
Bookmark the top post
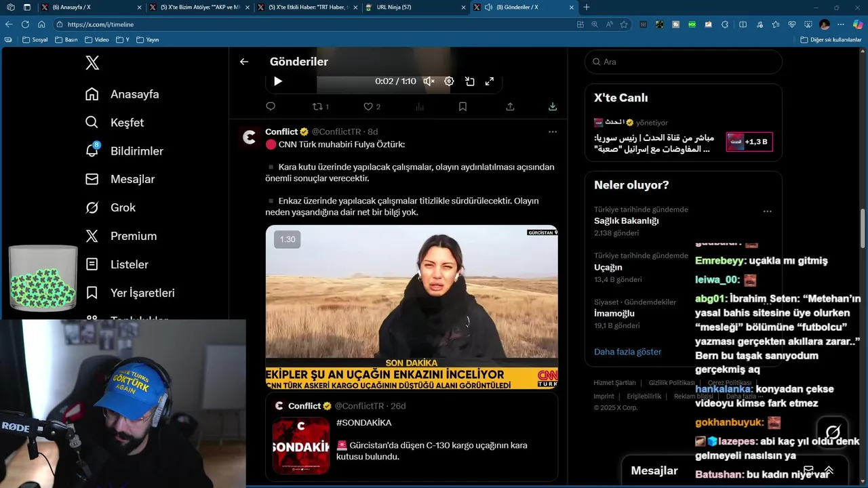462,106
